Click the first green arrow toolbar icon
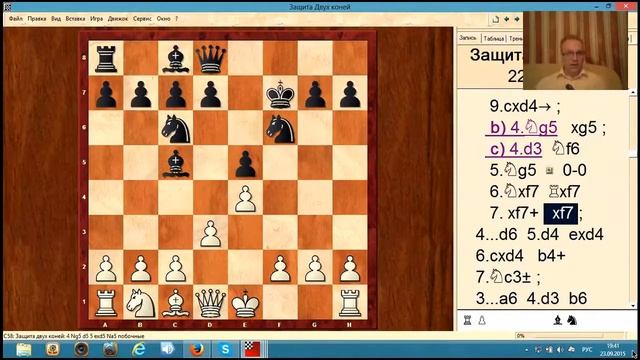The width and height of the screenshot is (640, 360). [x=507, y=19]
